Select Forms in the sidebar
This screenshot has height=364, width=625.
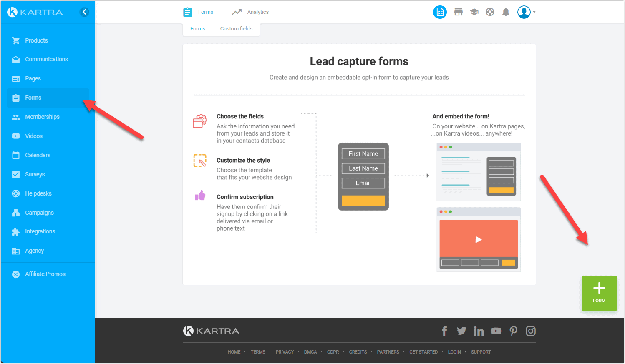[x=48, y=98]
